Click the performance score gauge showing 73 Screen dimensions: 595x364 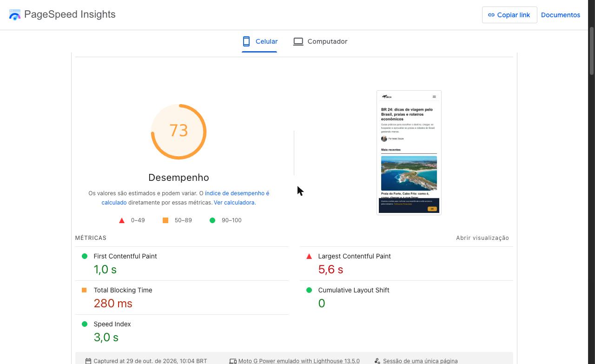click(178, 132)
